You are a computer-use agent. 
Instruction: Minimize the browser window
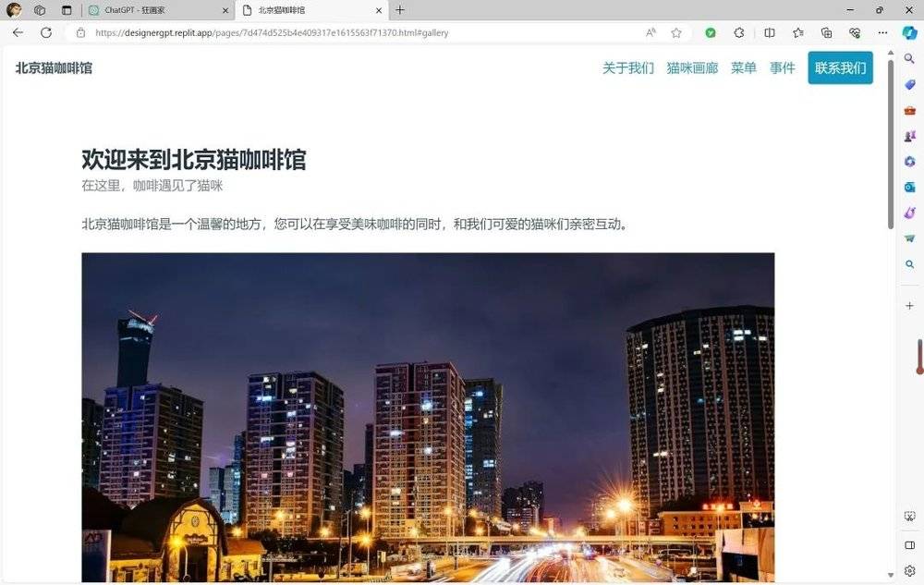click(x=850, y=10)
